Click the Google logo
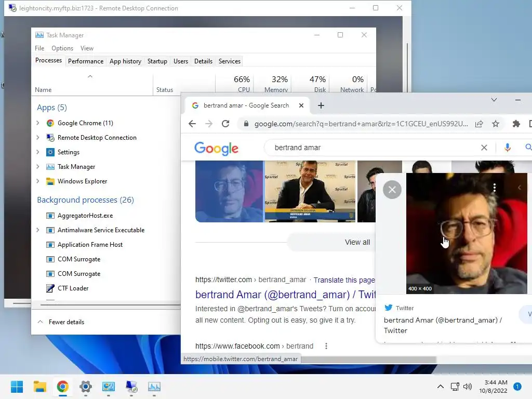 (217, 148)
